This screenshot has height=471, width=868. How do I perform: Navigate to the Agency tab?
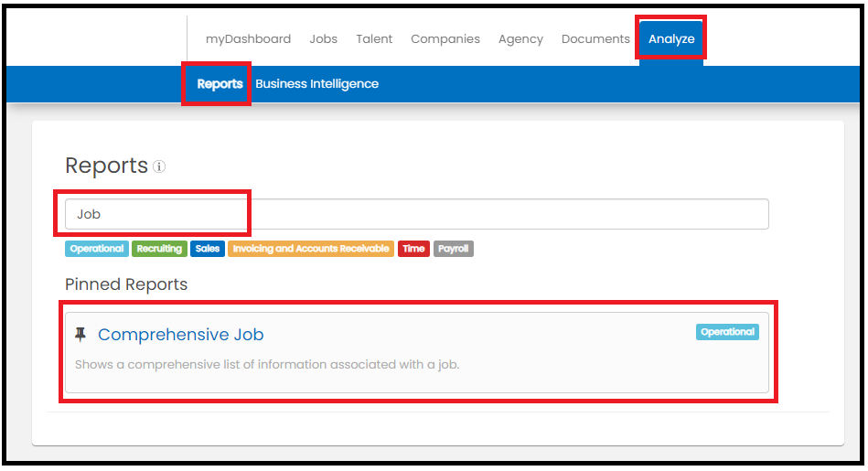tap(520, 39)
